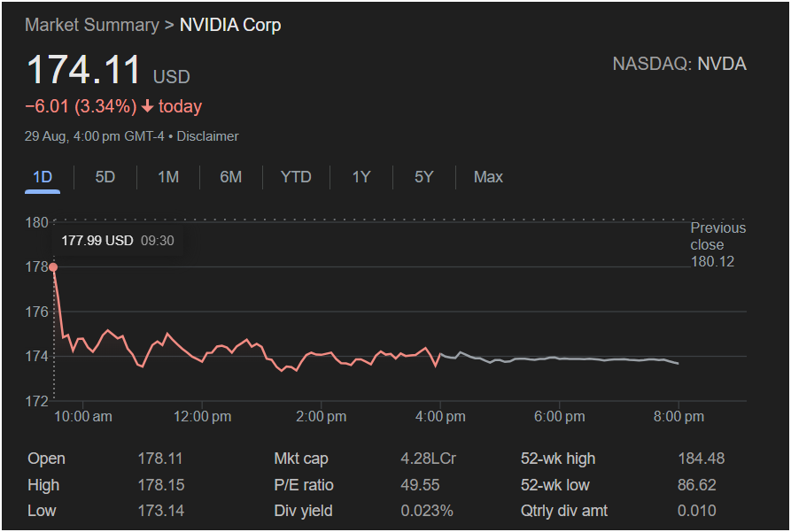Click the P/E ratio label
This screenshot has width=791, height=532.
[x=304, y=485]
